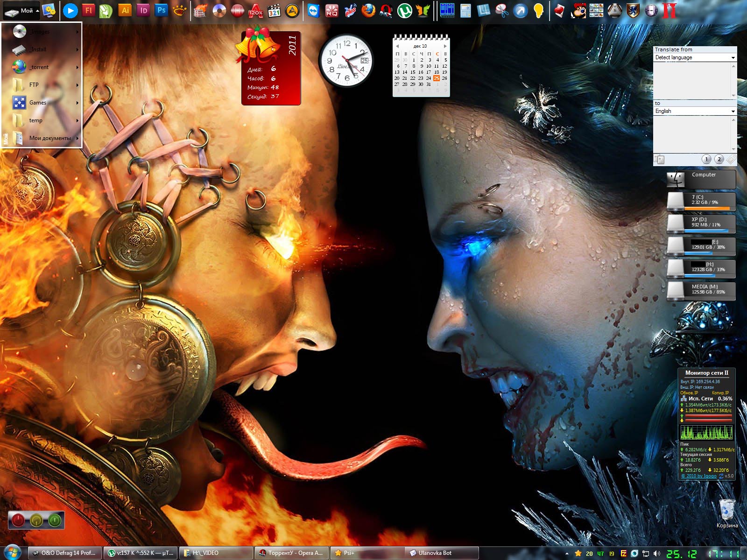747x560 pixels.
Task: Click the yellow restart power button
Action: tap(36, 520)
